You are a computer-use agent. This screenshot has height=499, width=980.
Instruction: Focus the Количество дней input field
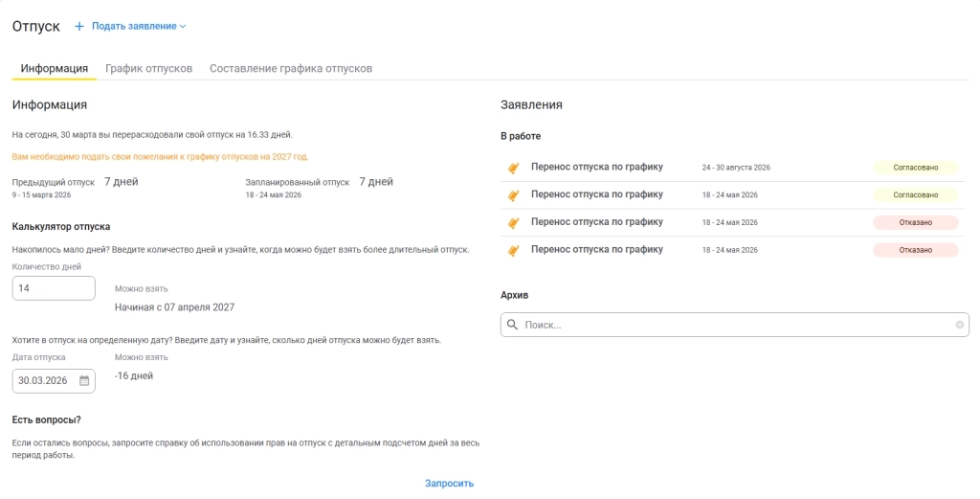(x=54, y=288)
